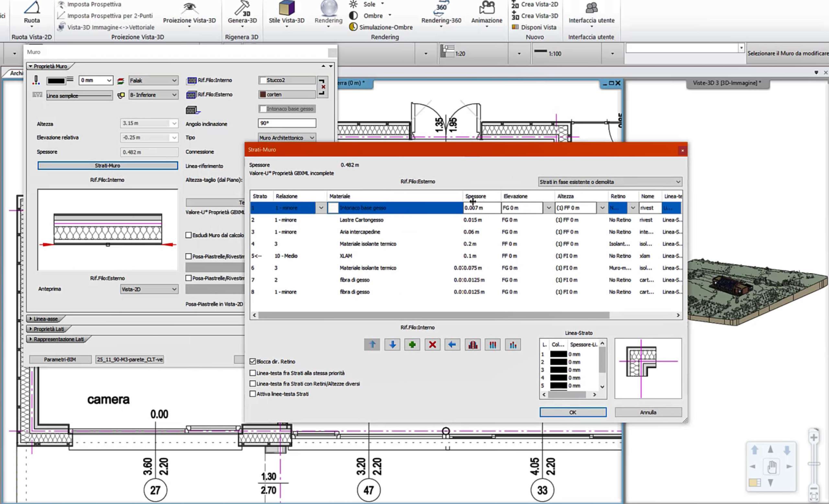The height and width of the screenshot is (504, 829).
Task: Open the Animazione camera icon
Action: (487, 8)
